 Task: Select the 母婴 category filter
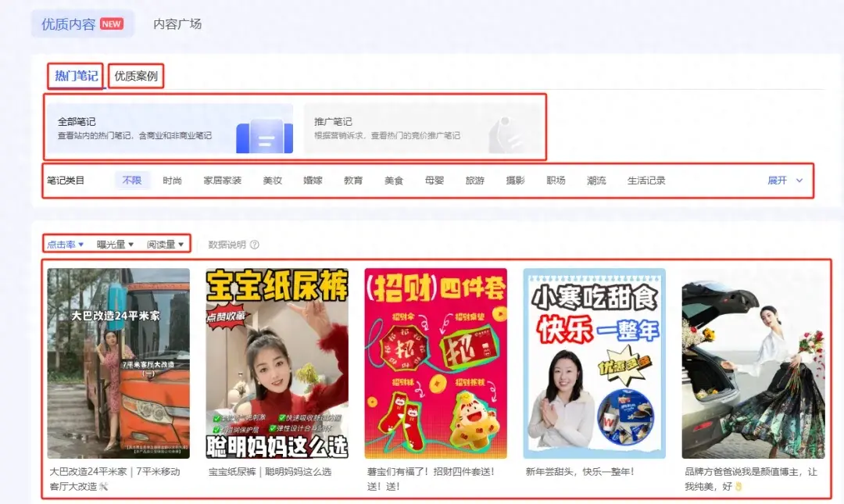point(435,180)
